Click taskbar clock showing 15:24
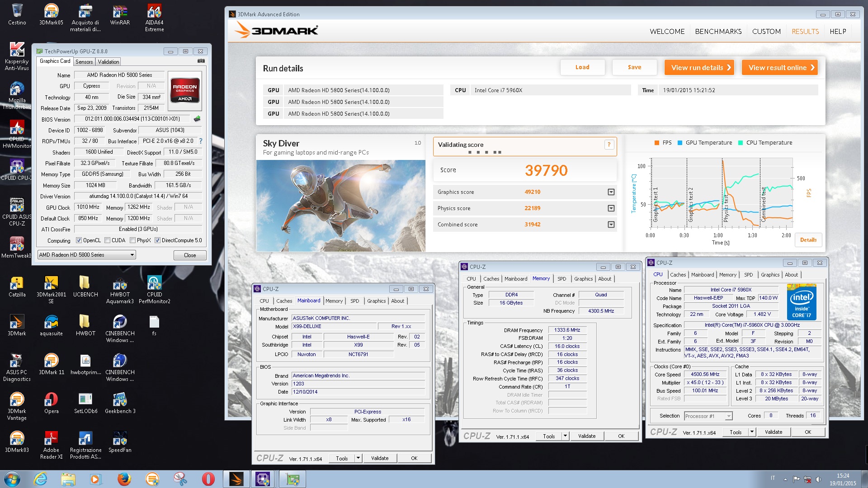This screenshot has height=488, width=868. coord(843,476)
